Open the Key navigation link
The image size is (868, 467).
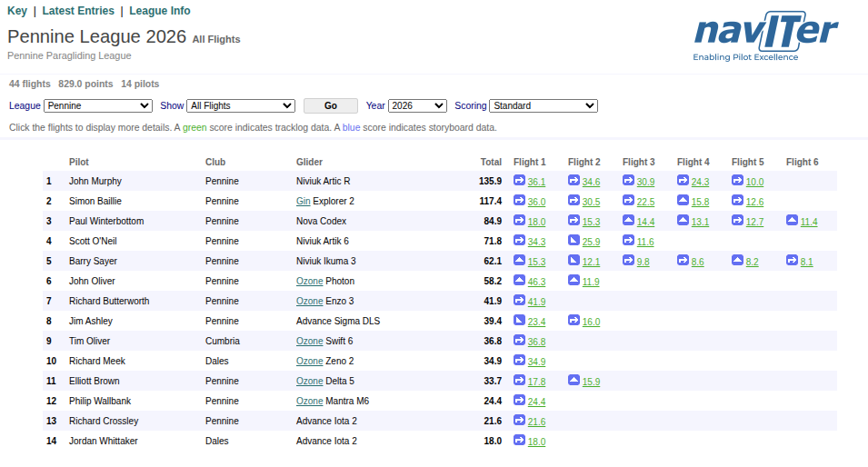(x=17, y=11)
